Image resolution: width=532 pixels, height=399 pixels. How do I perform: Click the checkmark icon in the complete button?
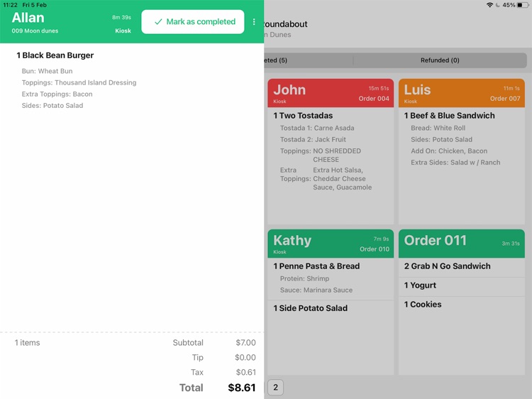(158, 22)
